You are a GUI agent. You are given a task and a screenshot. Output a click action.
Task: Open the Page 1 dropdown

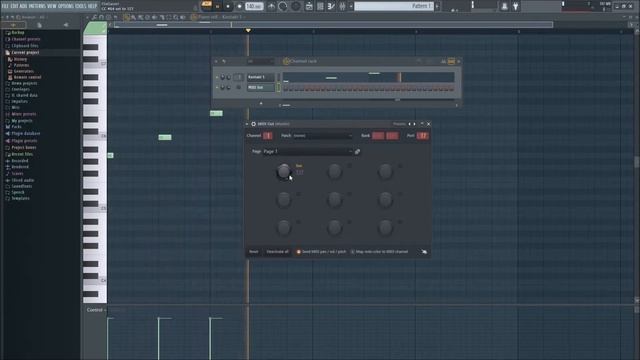[307, 151]
